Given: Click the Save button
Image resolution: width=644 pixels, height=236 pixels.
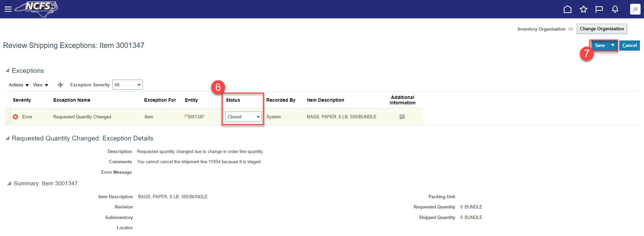Looking at the screenshot, I should point(600,45).
